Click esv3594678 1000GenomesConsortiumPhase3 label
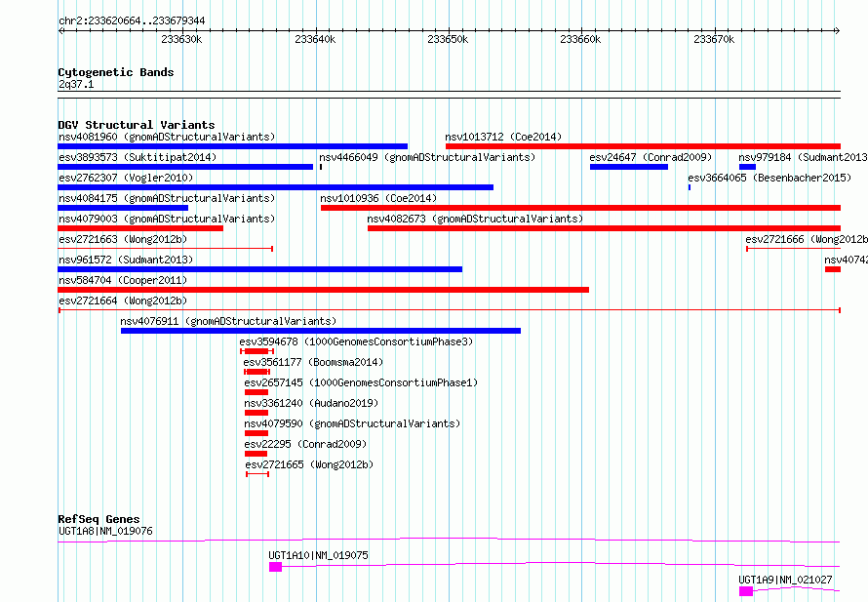 pos(356,341)
